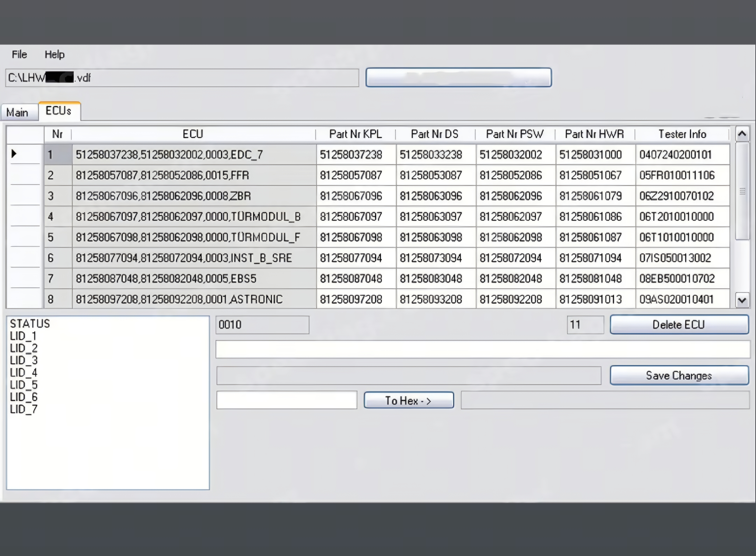Sort by the Nr column header

pyautogui.click(x=58, y=134)
